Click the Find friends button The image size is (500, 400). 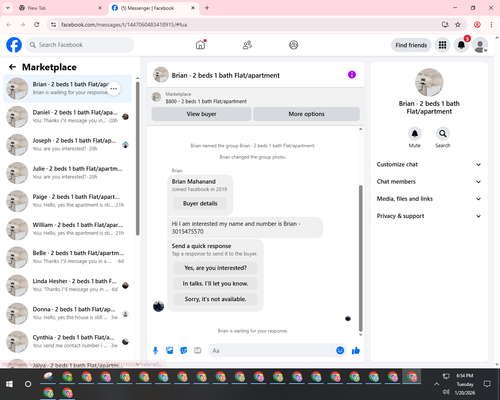point(411,45)
